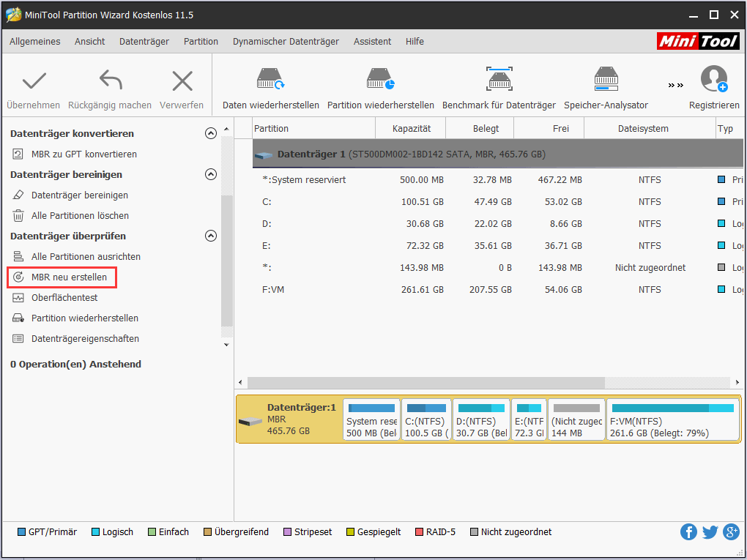This screenshot has height=560, width=747.
Task: Click F:VM(NTFS) block in disk map
Action: [x=673, y=419]
